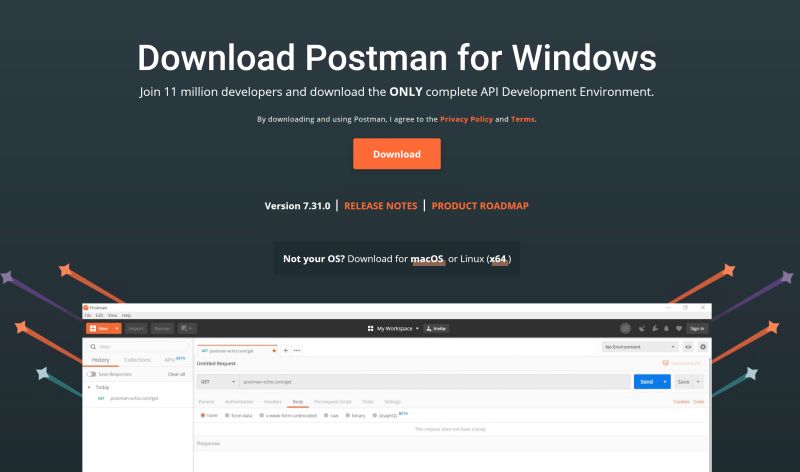The width and height of the screenshot is (800, 472).
Task: Open the View menu in Postman
Action: [112, 315]
